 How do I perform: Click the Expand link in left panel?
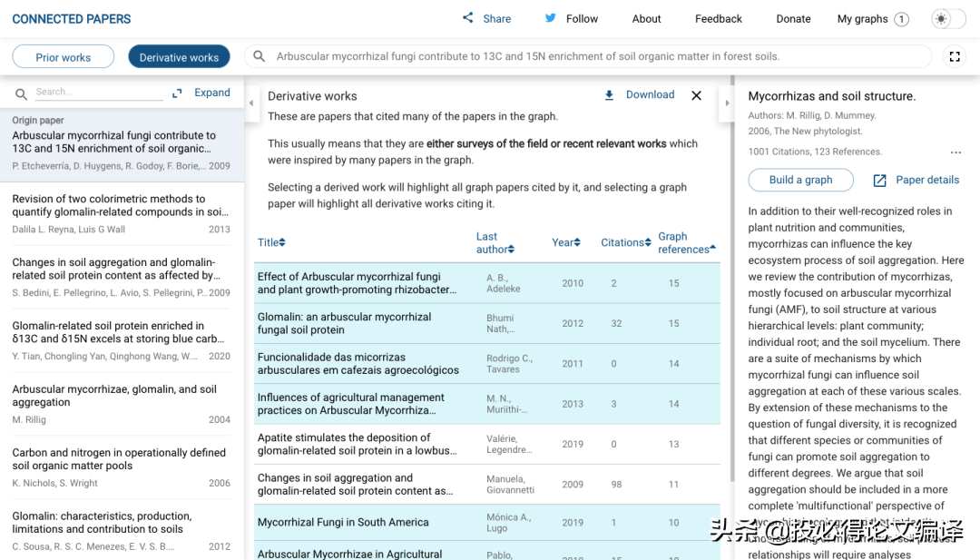(x=211, y=93)
